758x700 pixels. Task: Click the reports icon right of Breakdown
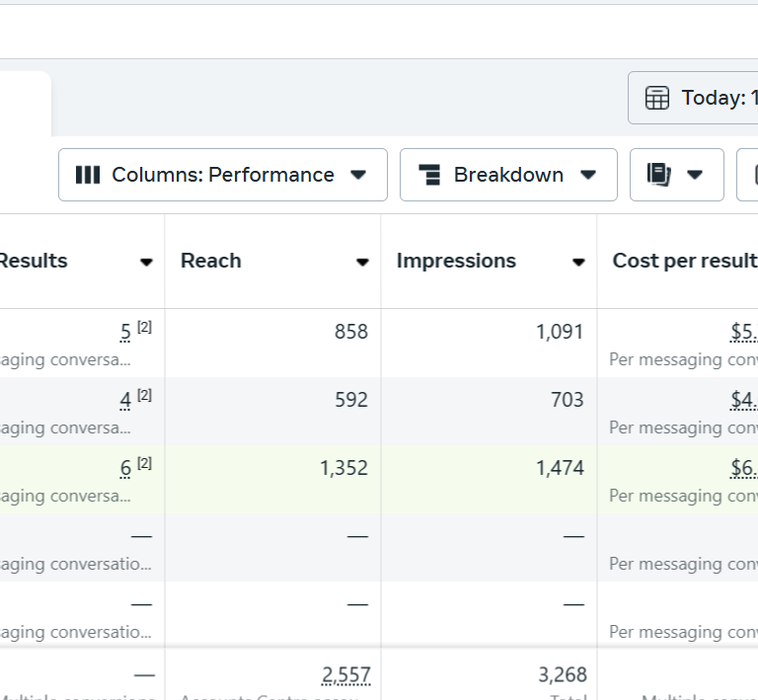[658, 175]
